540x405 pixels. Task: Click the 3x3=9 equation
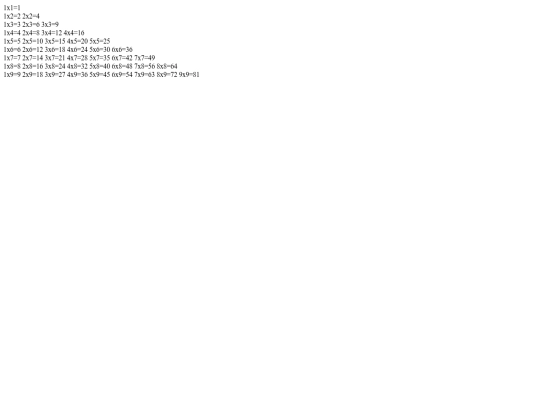(x=50, y=24)
